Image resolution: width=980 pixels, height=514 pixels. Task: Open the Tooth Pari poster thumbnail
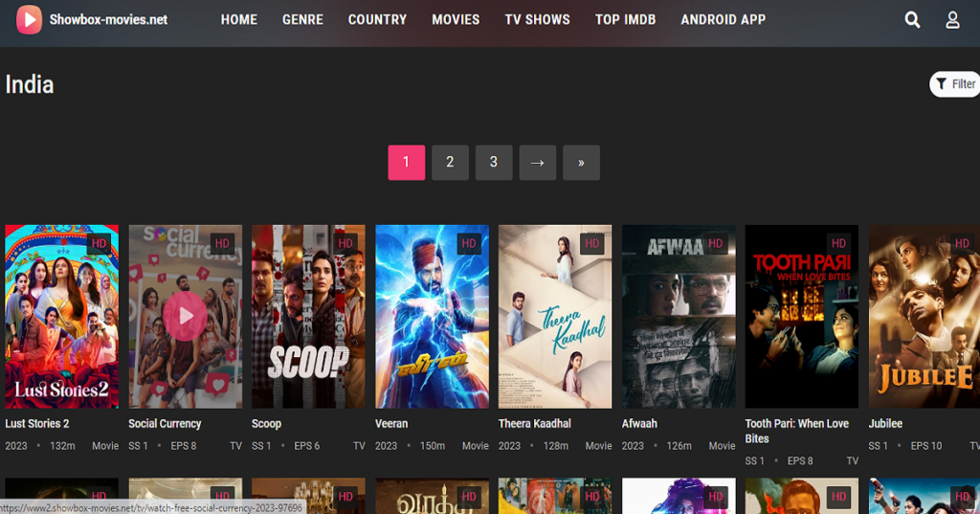(802, 317)
